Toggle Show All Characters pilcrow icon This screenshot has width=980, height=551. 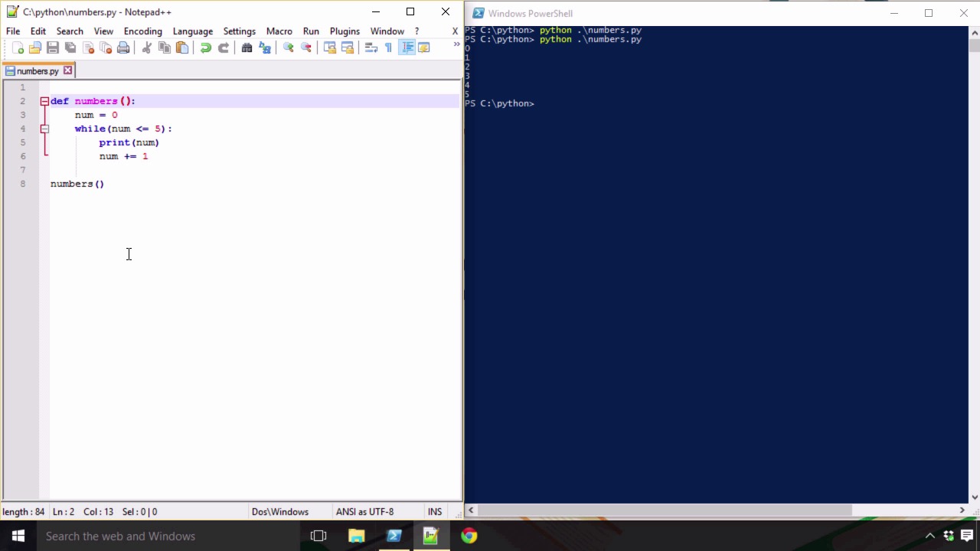pos(389,47)
